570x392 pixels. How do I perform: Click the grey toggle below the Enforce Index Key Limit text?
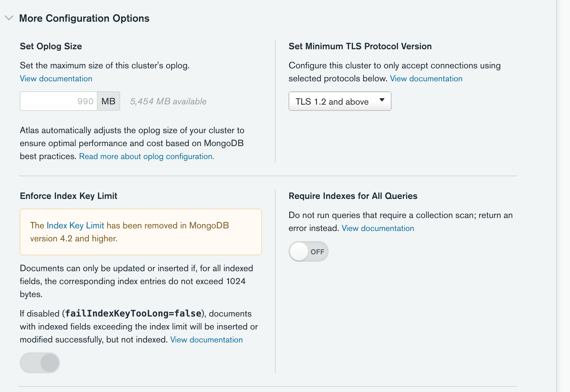point(40,363)
